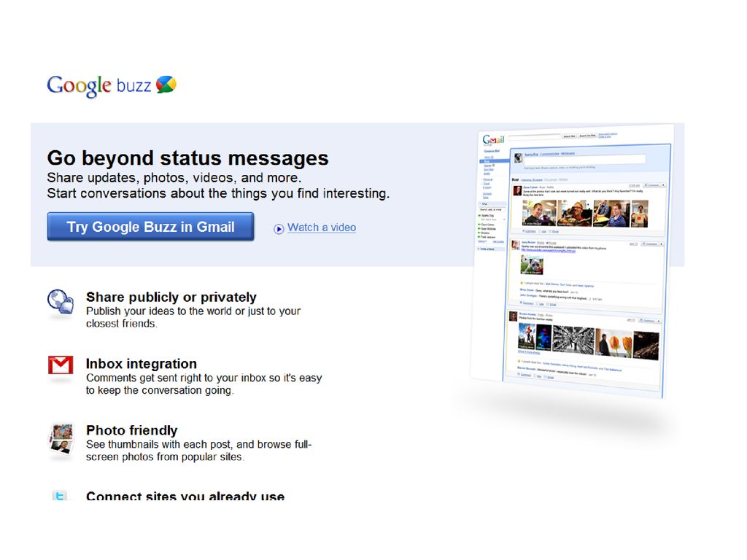Screen dimensions: 747x560
Task: Click 'Share publicly or privately' heading
Action: click(x=171, y=297)
